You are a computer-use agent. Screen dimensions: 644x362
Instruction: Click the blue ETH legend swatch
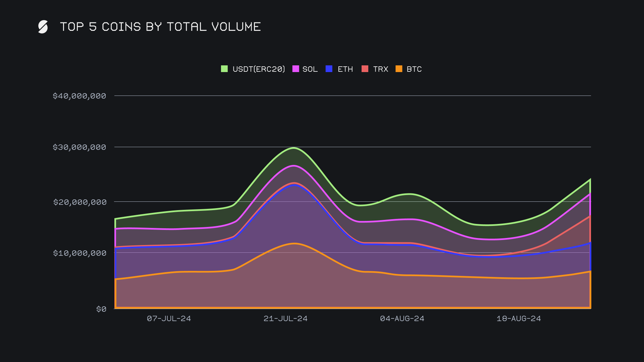(x=329, y=69)
